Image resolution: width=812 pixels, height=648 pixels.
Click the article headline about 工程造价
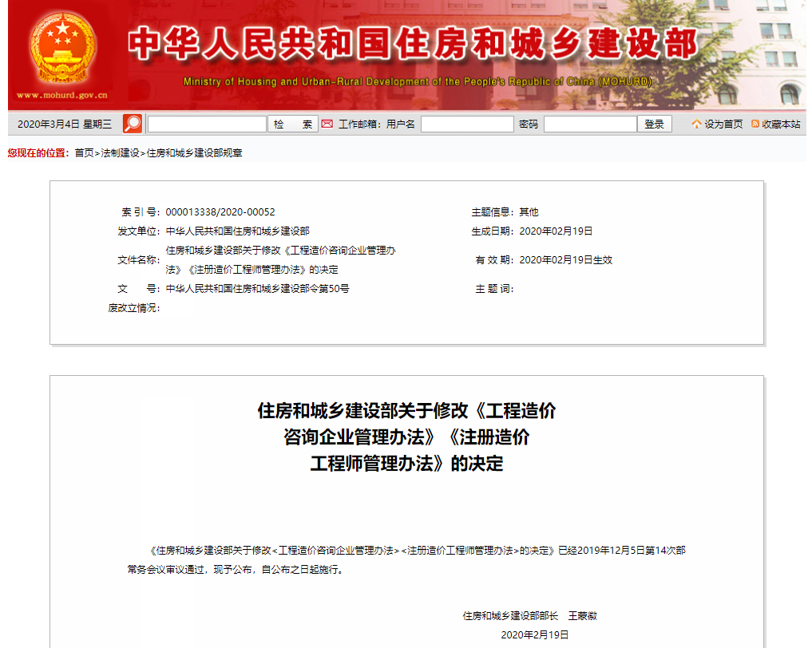[x=406, y=437]
